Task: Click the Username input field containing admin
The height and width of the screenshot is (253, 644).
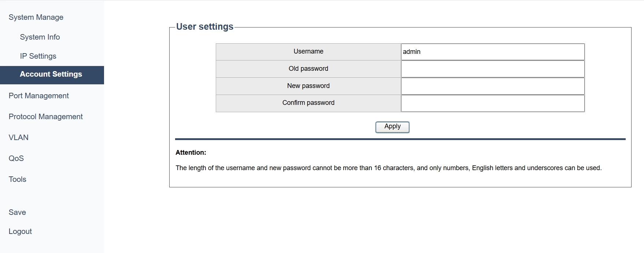Action: [x=492, y=52]
